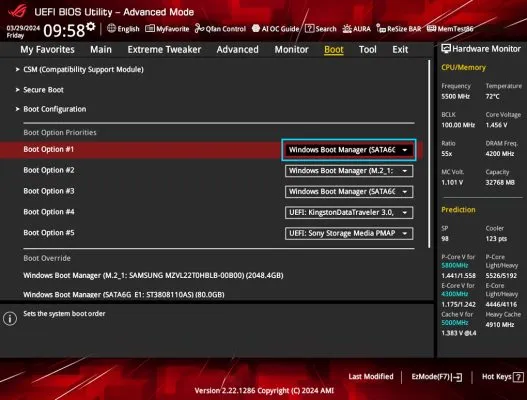Open date and time settings gear icon
The image size is (527, 400).
coord(90,27)
